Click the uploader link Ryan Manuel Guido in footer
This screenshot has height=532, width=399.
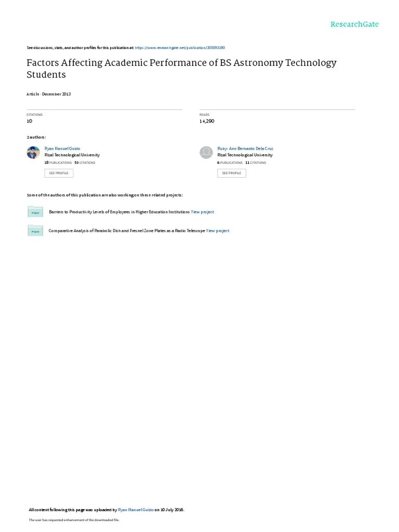(x=136, y=510)
